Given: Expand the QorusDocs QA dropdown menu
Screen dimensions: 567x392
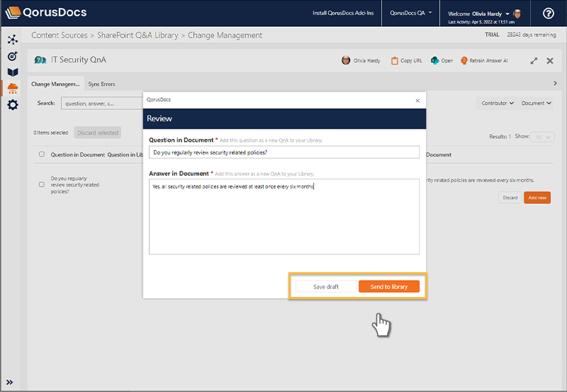Looking at the screenshot, I should 411,13.
